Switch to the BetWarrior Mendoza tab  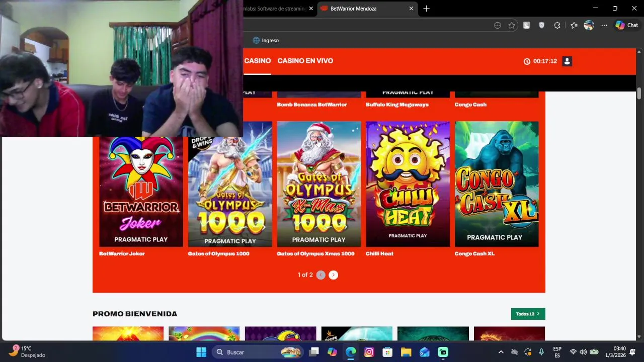367,9
